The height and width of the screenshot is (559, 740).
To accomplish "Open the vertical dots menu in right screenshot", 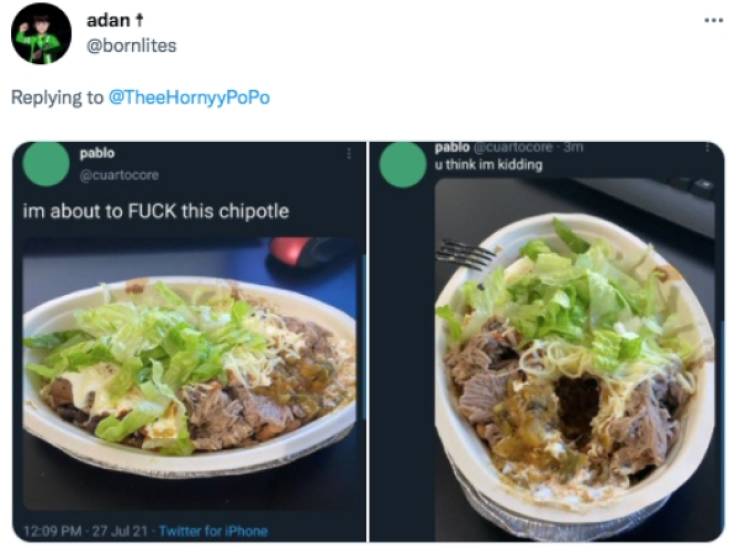I will click(707, 148).
